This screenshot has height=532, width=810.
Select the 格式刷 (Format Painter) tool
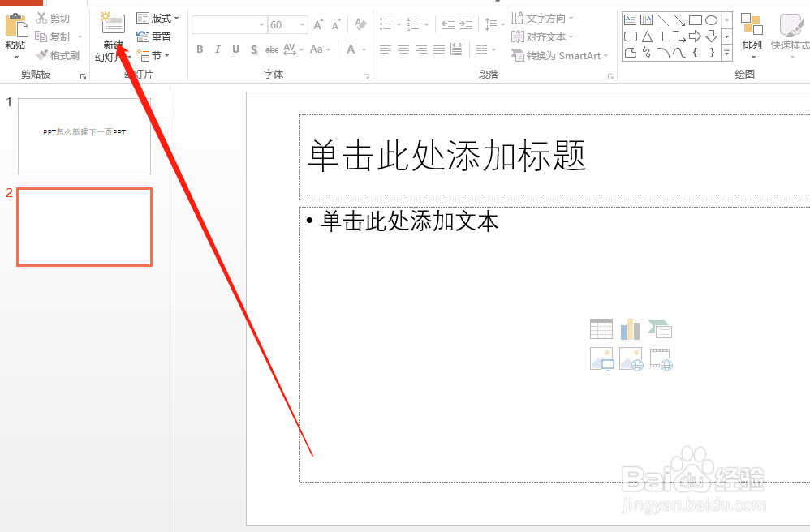pos(58,55)
